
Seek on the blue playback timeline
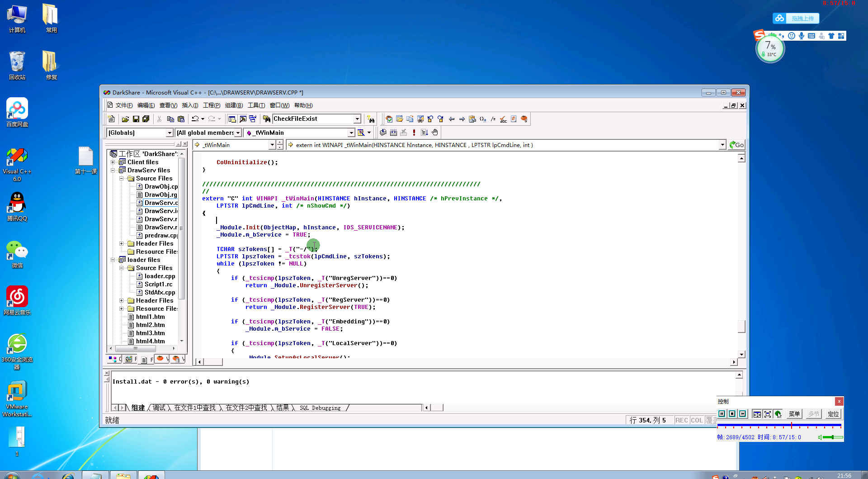click(779, 426)
